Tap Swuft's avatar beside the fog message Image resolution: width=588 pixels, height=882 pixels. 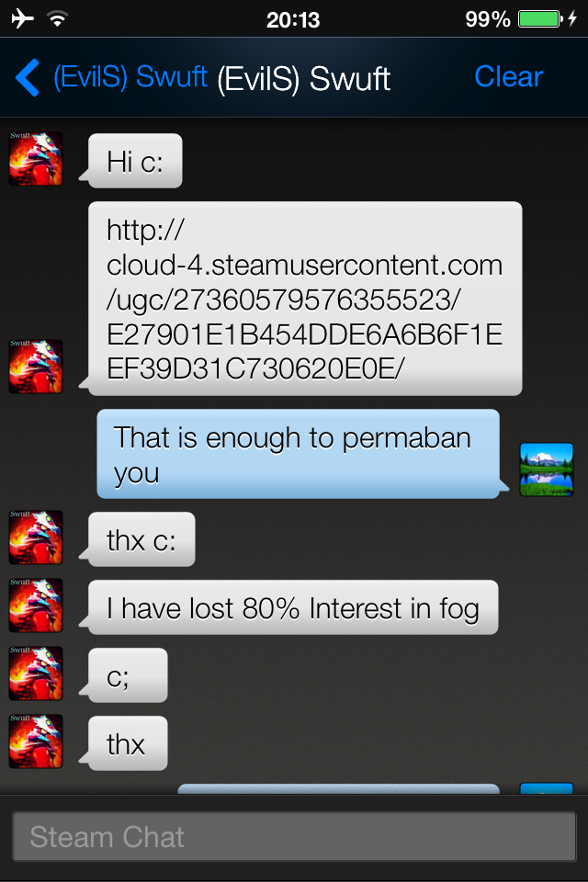[36, 605]
